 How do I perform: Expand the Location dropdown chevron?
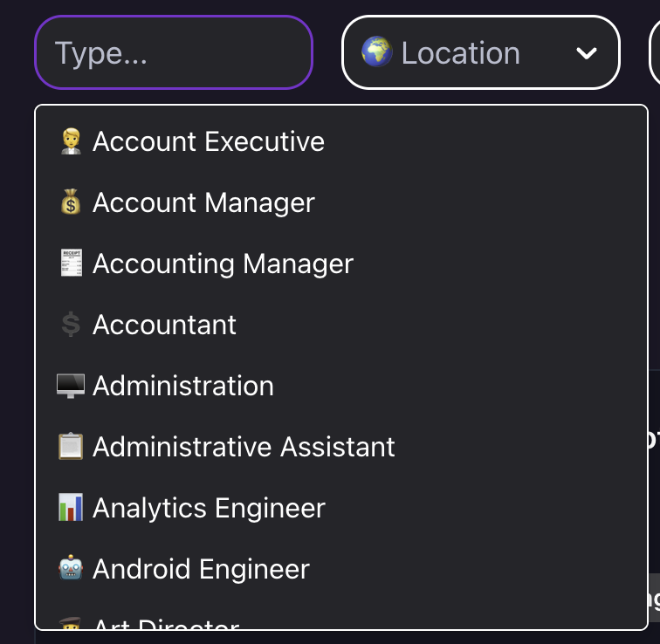[587, 53]
